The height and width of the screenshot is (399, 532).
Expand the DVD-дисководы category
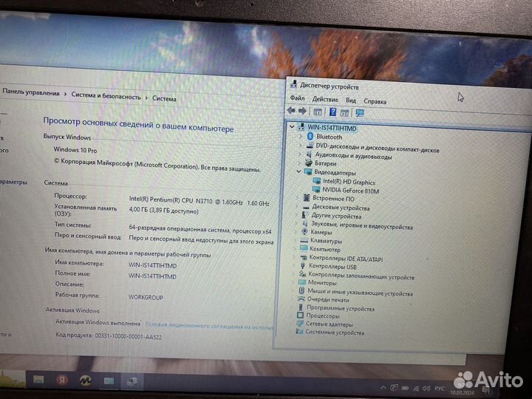(300, 146)
